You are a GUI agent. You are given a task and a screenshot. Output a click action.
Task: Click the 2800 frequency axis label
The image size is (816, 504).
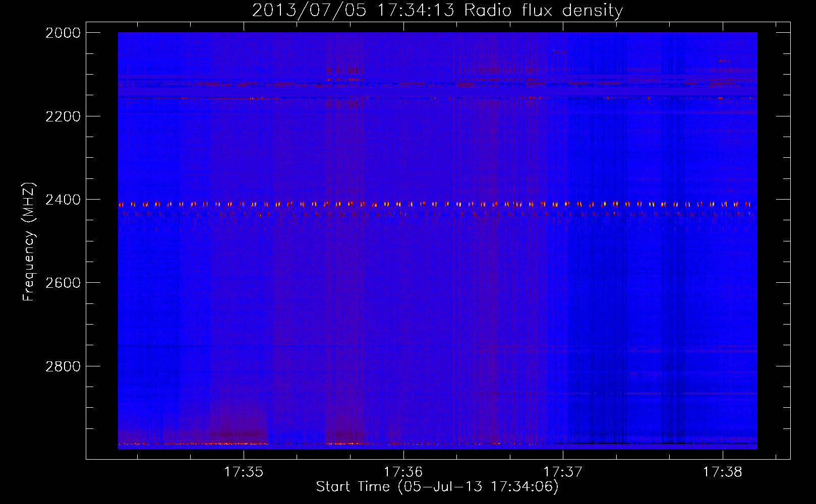(63, 366)
